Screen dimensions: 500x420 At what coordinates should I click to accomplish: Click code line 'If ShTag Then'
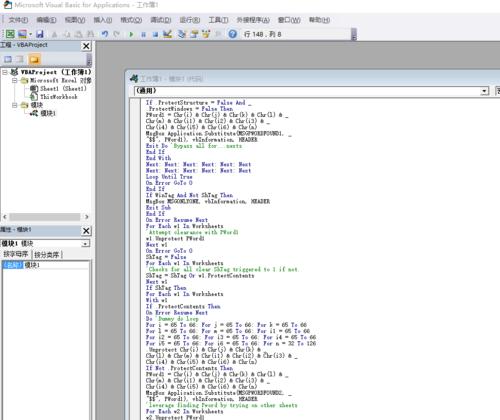(166, 288)
